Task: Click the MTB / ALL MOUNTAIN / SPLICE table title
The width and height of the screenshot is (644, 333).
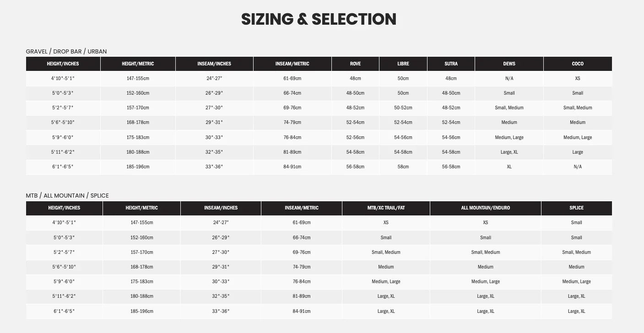Action: pyautogui.click(x=67, y=196)
